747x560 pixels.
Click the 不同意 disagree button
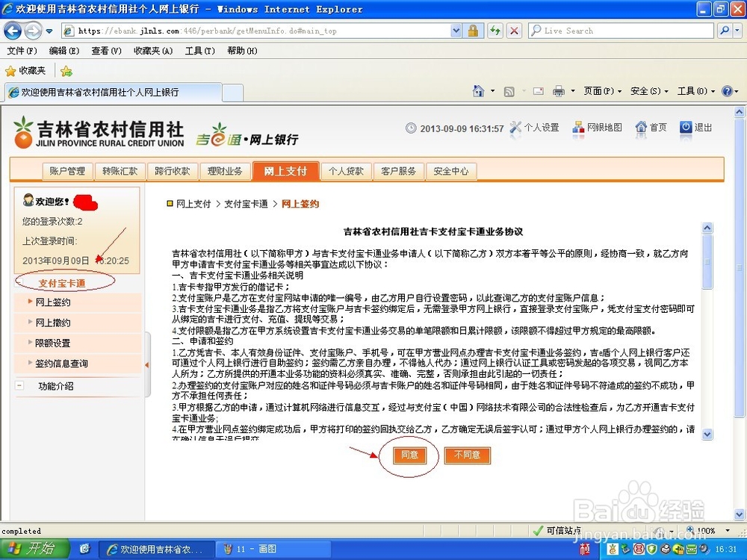(467, 455)
